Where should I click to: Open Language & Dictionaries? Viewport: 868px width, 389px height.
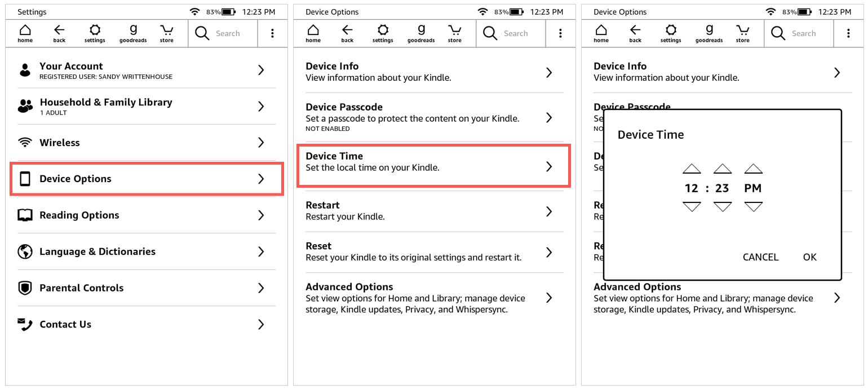pos(147,251)
